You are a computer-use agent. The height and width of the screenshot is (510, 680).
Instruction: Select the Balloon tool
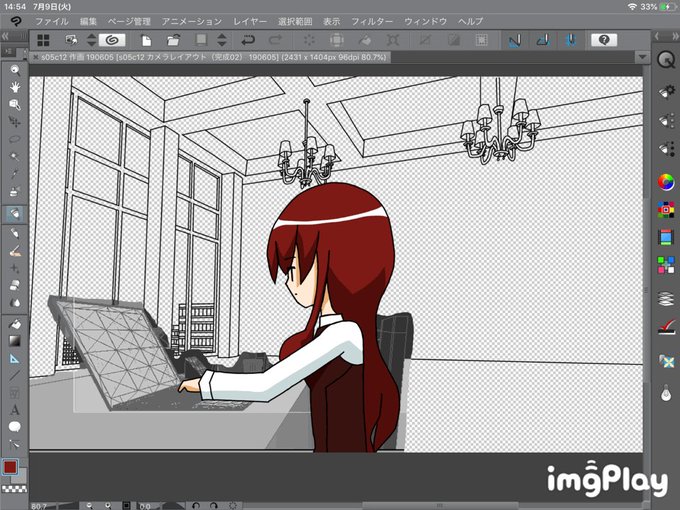point(15,427)
